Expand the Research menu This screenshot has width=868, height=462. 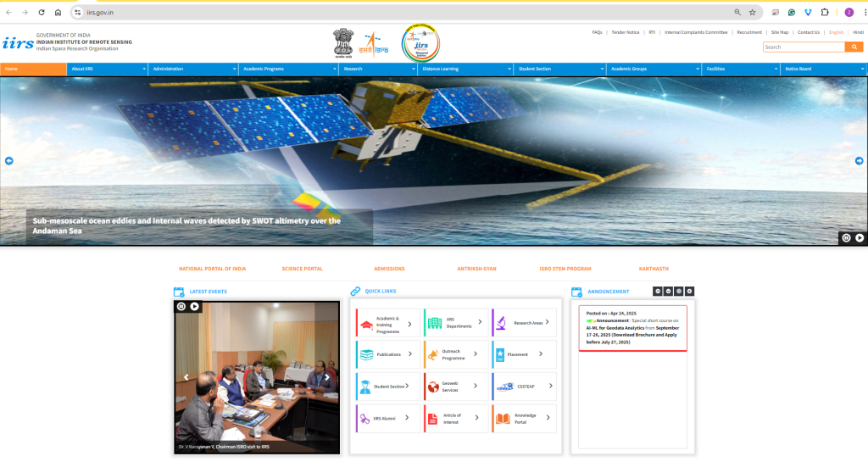(378, 70)
